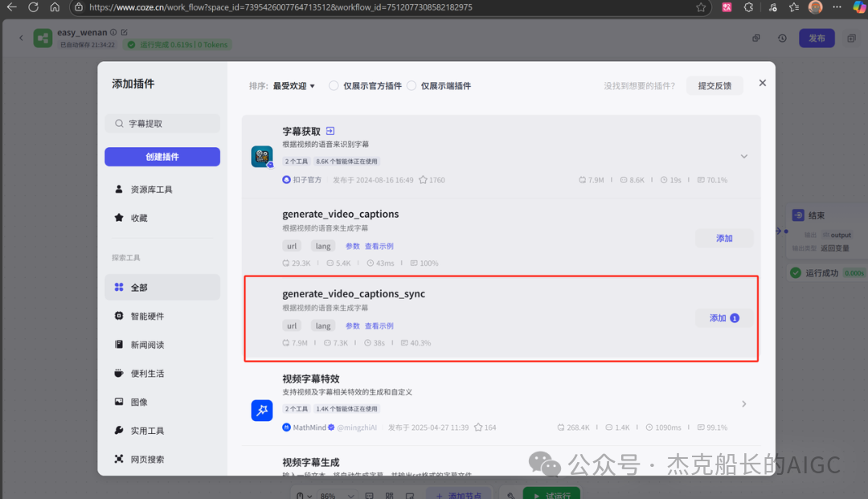Screen dimensions: 868x499
Task: Click the info icon beside easy_wenan
Action: click(x=113, y=32)
